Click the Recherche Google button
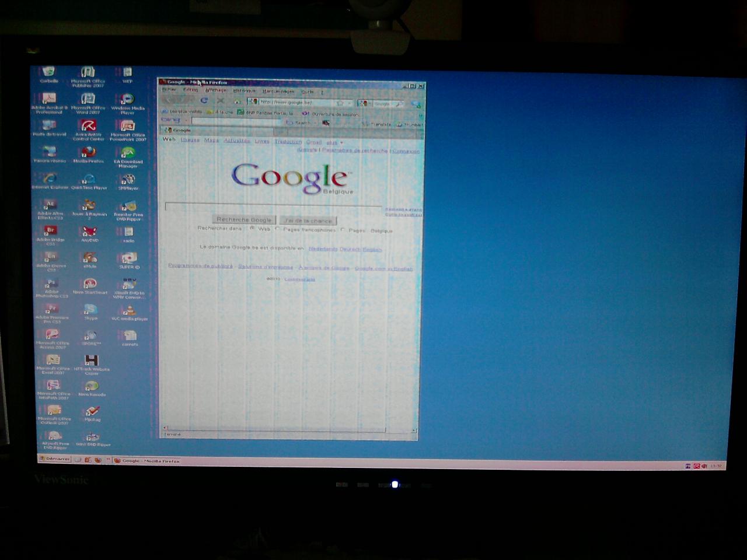Screen dimensions: 747x560 pyautogui.click(x=244, y=219)
